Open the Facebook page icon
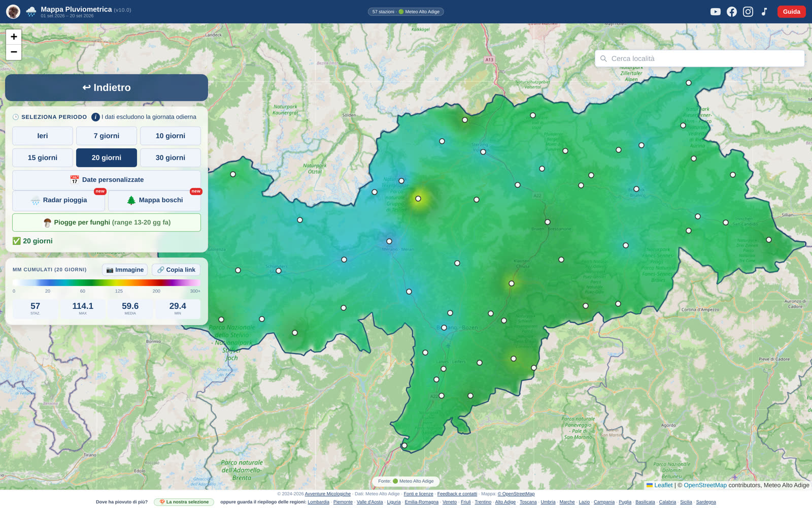 [731, 12]
